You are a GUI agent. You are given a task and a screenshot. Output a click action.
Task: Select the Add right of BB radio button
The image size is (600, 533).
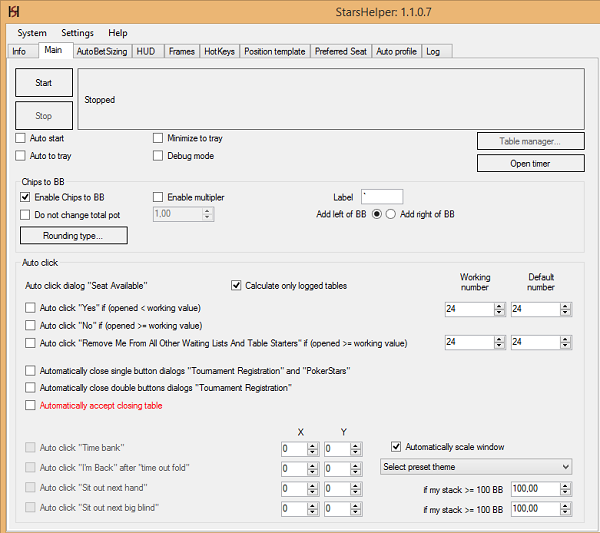(x=390, y=214)
